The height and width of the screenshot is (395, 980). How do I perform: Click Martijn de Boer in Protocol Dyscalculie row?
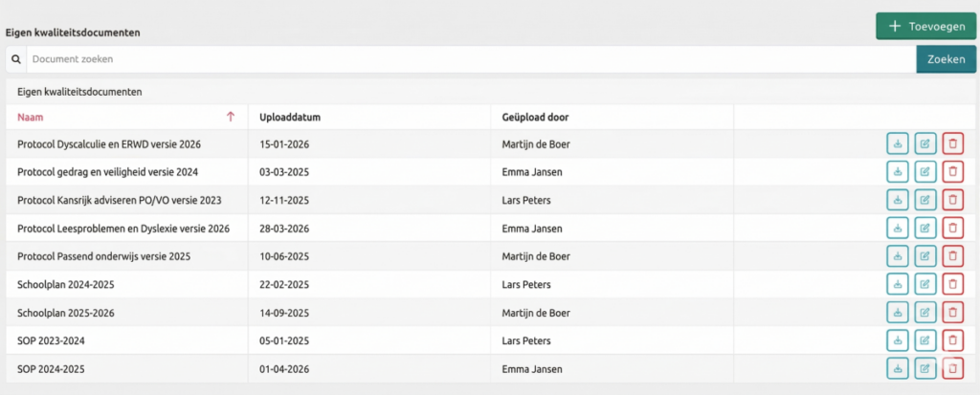pos(536,143)
